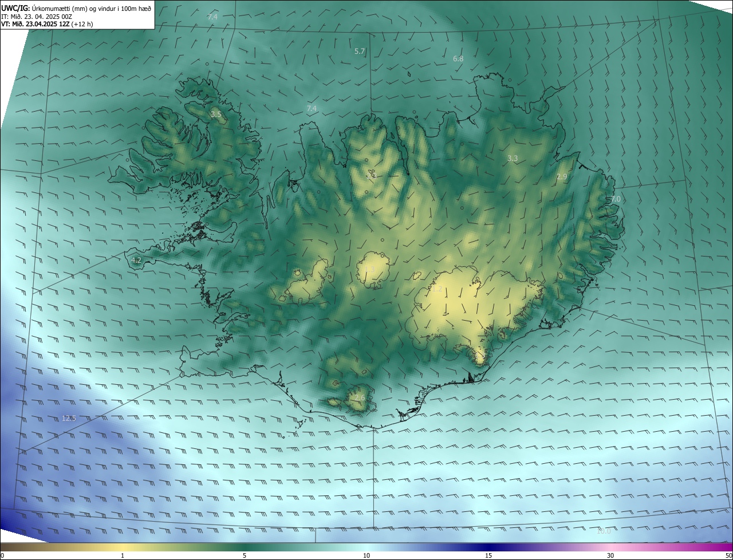
Task: Click the 1.3 value on Hofsjökull glacier
Action: tap(370, 269)
